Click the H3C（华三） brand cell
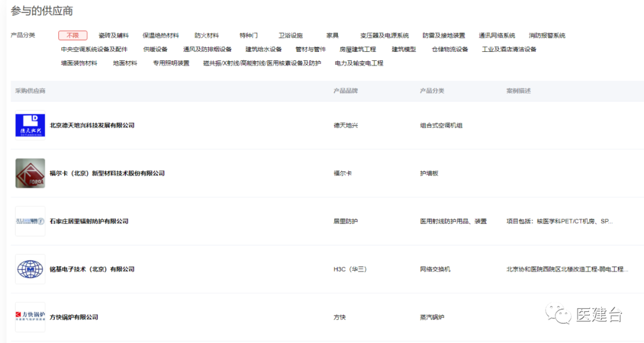The image size is (644, 343). click(350, 270)
